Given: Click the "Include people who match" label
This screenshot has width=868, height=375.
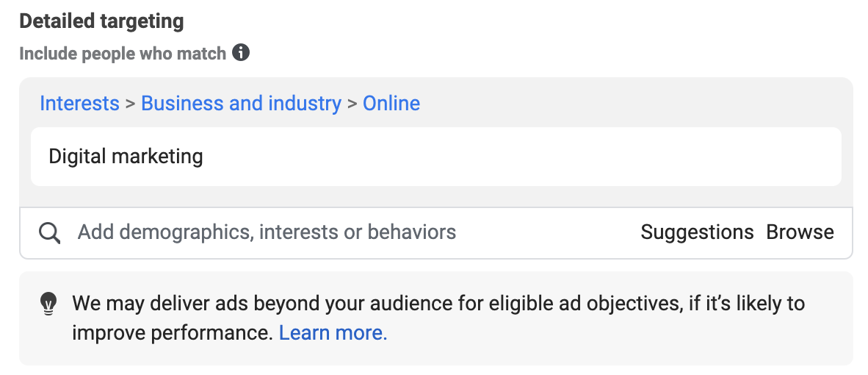Looking at the screenshot, I should [123, 54].
